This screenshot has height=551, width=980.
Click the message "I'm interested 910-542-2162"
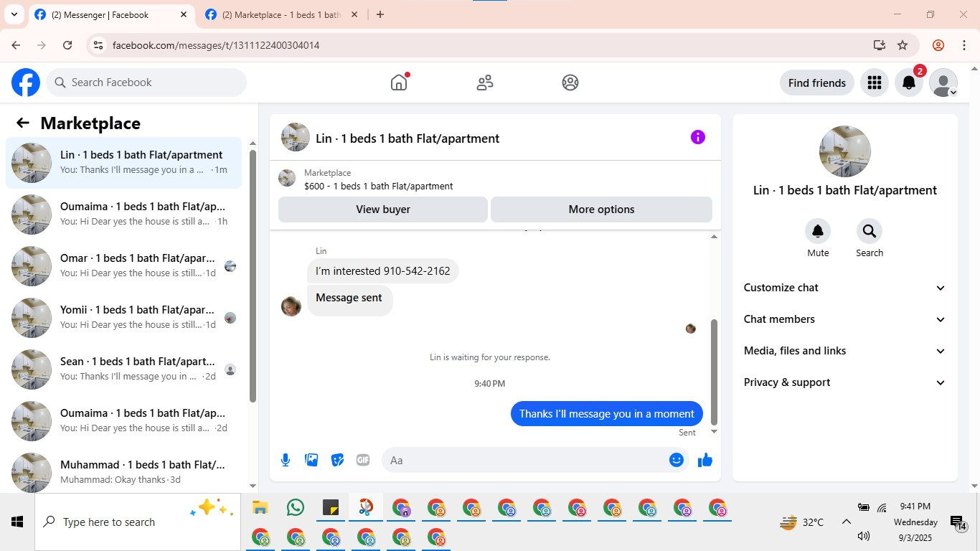click(x=383, y=271)
